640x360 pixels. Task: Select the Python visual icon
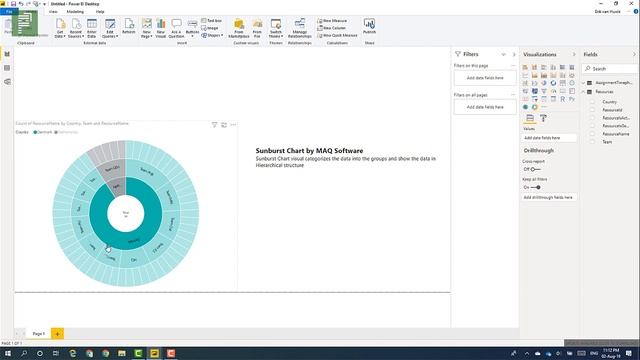pos(572,99)
